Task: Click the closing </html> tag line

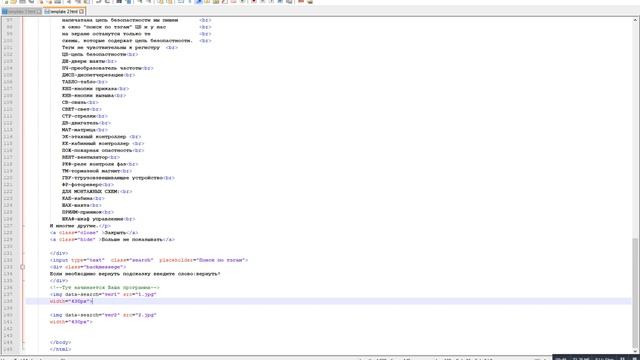Action: (x=60, y=349)
